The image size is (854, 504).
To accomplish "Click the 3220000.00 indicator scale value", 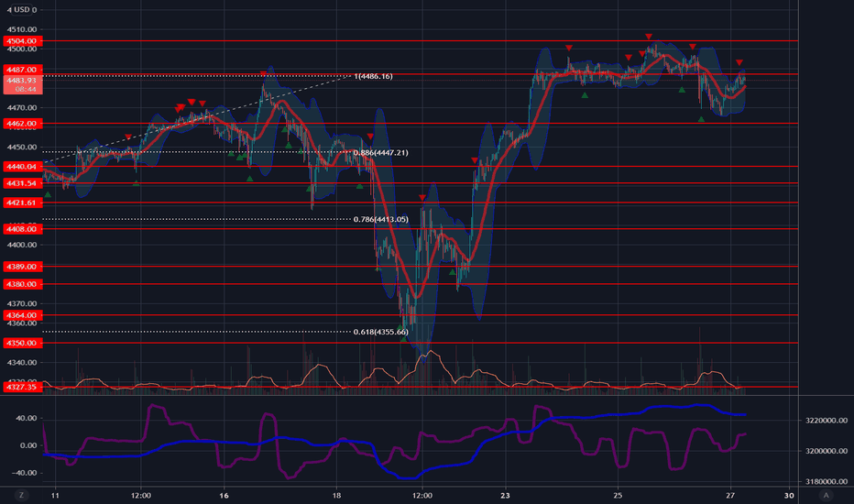I will click(827, 420).
